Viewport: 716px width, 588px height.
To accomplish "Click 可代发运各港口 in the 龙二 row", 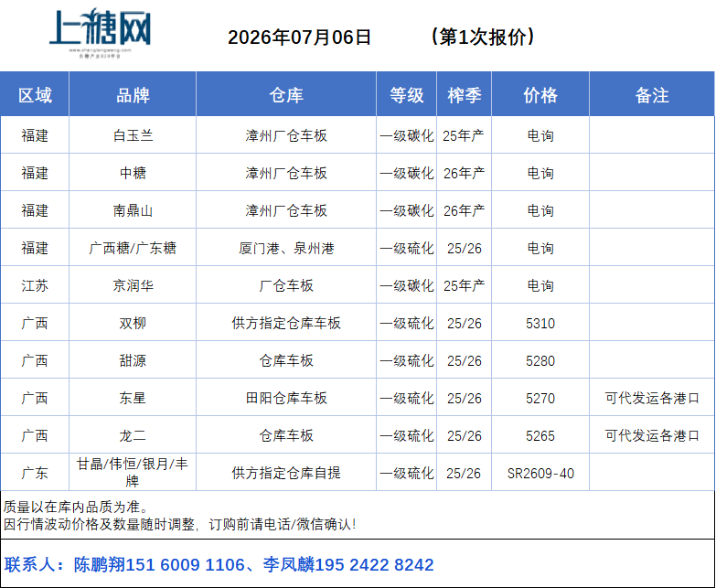I will click(652, 435).
